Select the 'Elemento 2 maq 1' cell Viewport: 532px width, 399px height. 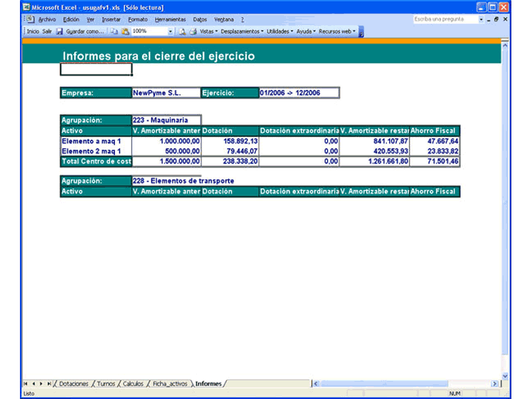[x=96, y=152]
